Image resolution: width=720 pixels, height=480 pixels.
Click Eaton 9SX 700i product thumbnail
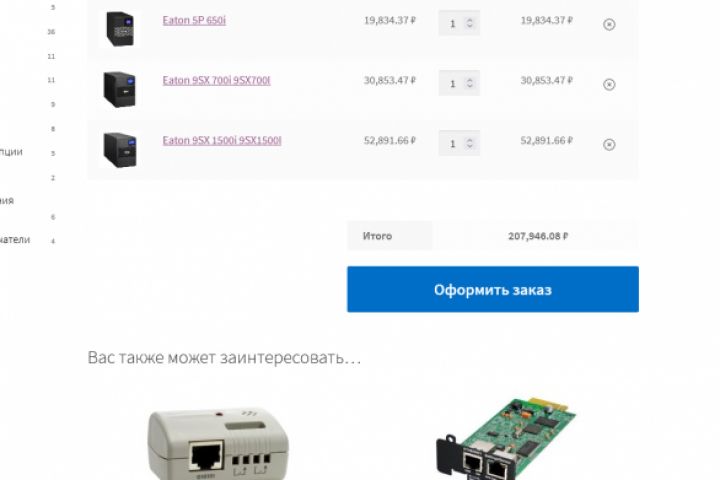119,89
